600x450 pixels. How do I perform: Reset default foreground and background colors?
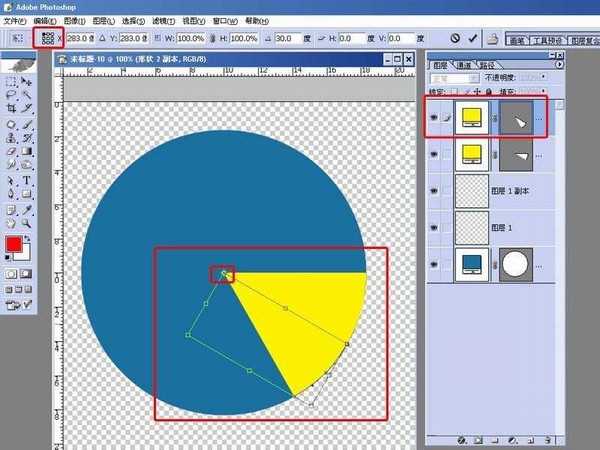[x=8, y=258]
